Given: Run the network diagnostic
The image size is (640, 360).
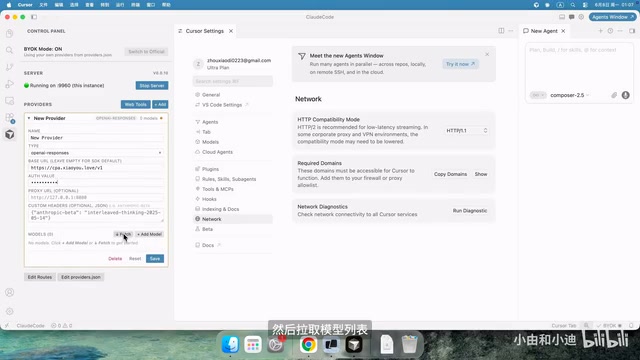Looking at the screenshot, I should click(x=470, y=211).
